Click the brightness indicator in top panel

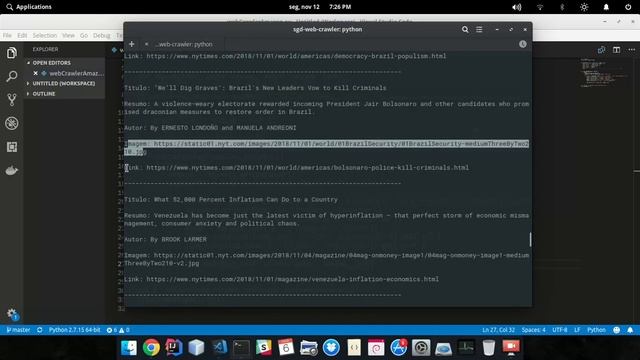coord(584,7)
